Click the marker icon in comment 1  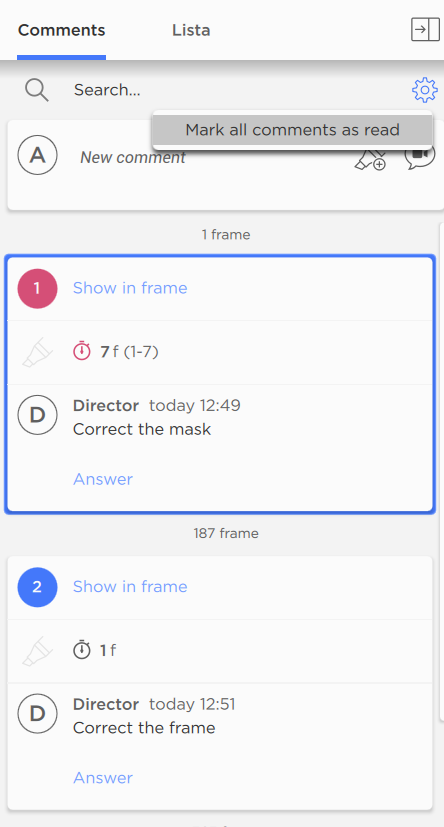(x=37, y=352)
